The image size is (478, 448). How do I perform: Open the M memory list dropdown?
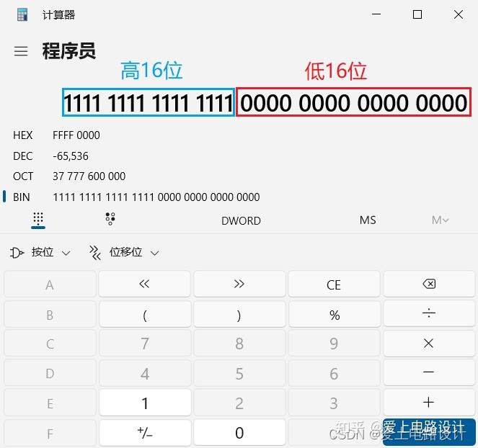point(441,220)
